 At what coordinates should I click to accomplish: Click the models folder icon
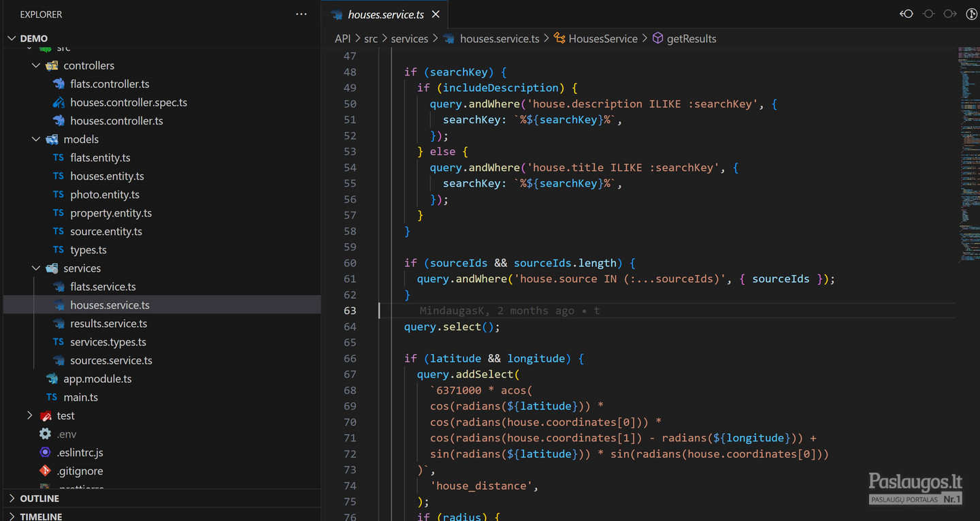(52, 139)
